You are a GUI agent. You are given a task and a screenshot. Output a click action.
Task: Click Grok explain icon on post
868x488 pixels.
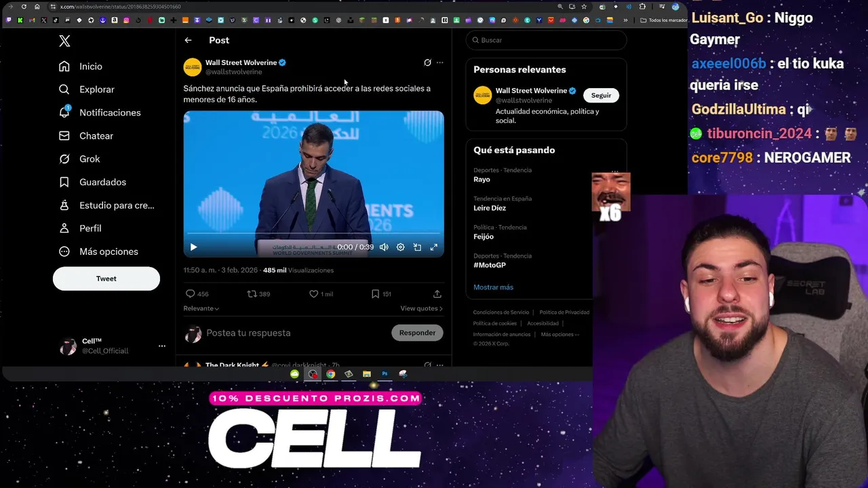point(427,62)
